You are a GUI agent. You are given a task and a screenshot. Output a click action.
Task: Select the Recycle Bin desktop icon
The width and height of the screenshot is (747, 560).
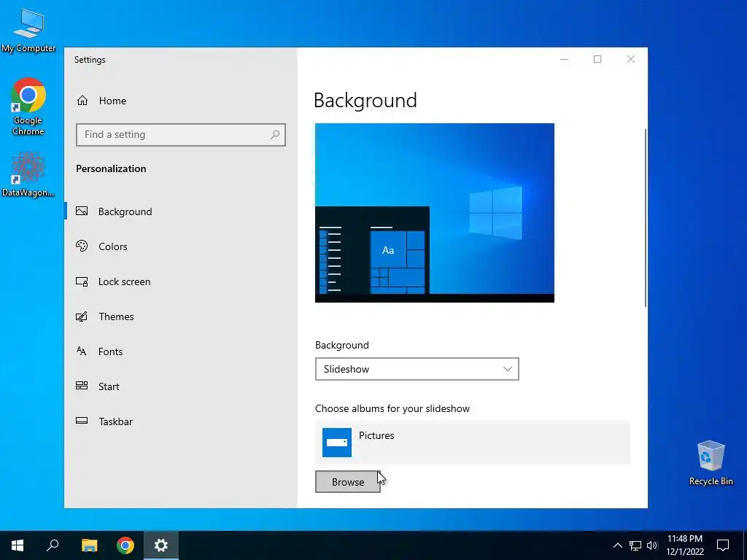pos(711,463)
